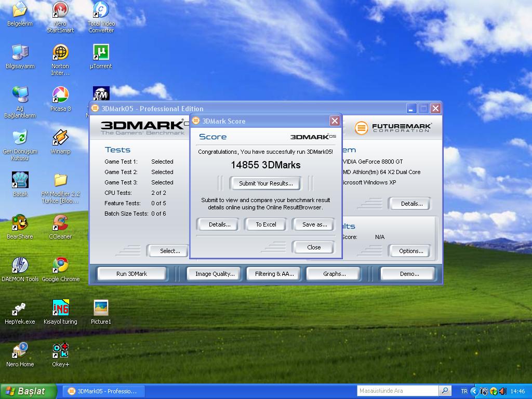Viewport: 532px width, 399px height.
Task: Click the Game Test 3 label
Action: (121, 182)
